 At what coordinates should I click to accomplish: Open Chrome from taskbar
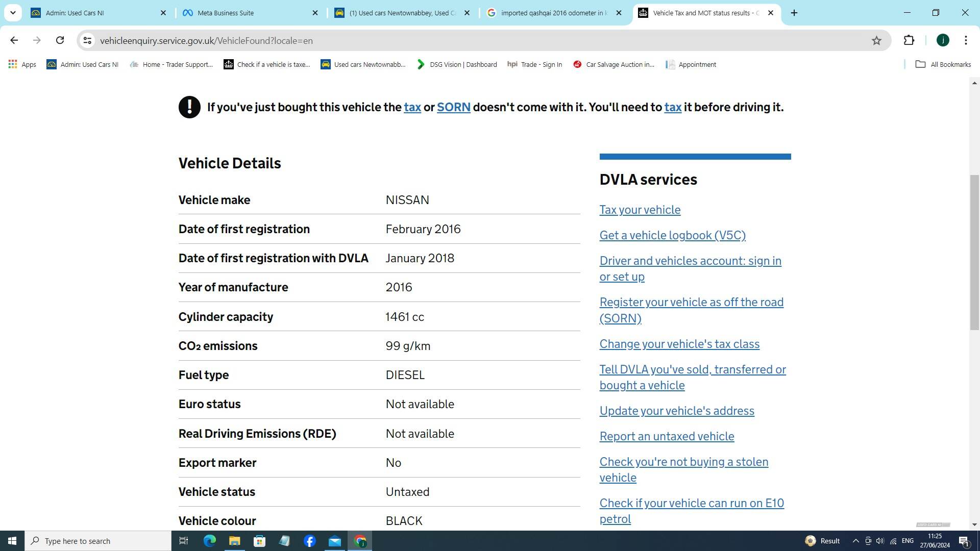pos(360,541)
